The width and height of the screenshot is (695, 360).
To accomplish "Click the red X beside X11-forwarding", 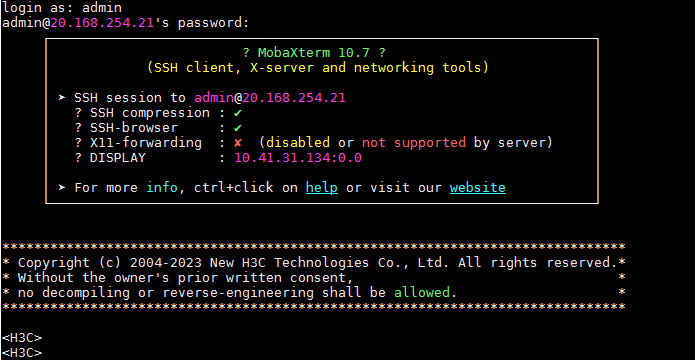I will click(238, 143).
